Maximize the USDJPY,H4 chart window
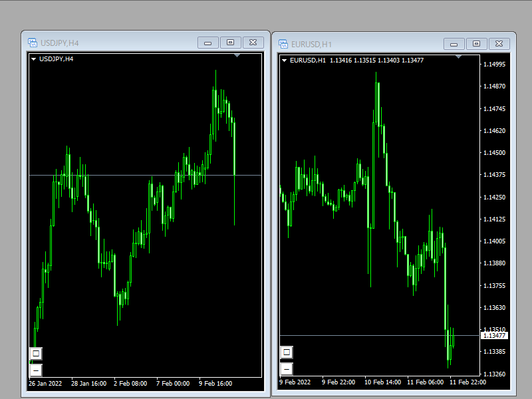 click(x=230, y=43)
